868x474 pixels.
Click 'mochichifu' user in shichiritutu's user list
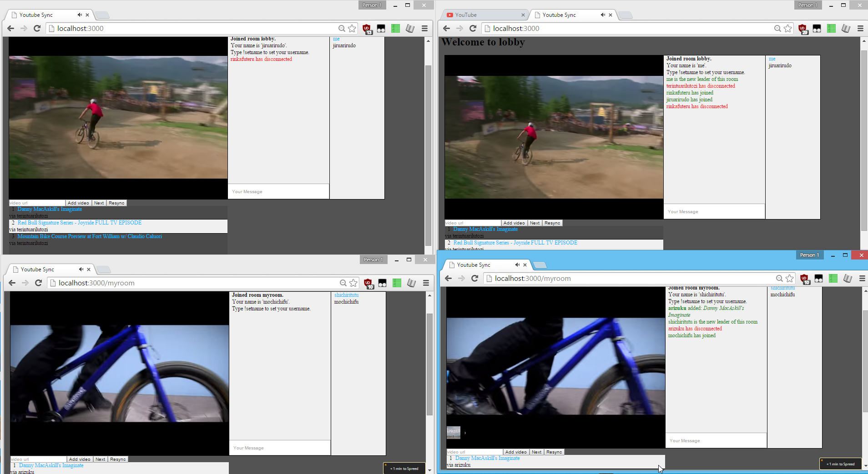coord(782,294)
